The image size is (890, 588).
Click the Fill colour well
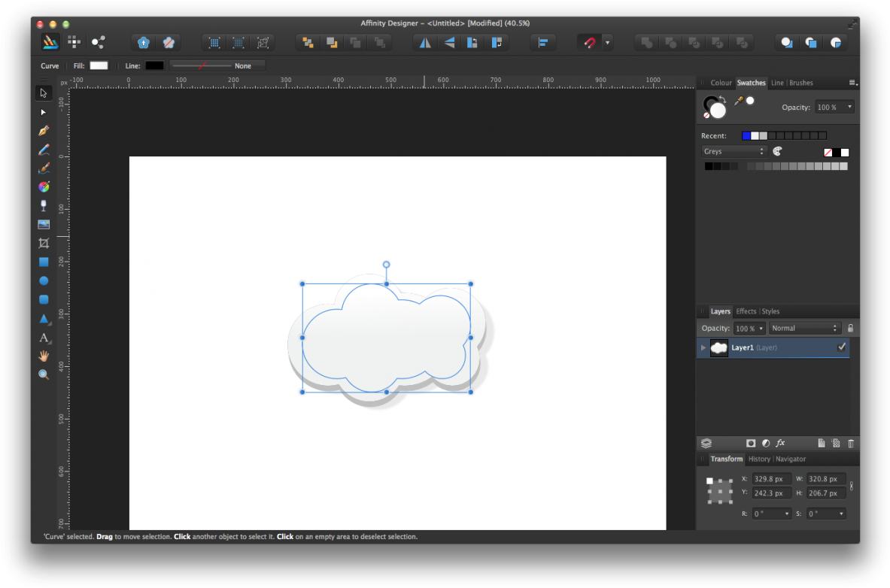coord(98,65)
